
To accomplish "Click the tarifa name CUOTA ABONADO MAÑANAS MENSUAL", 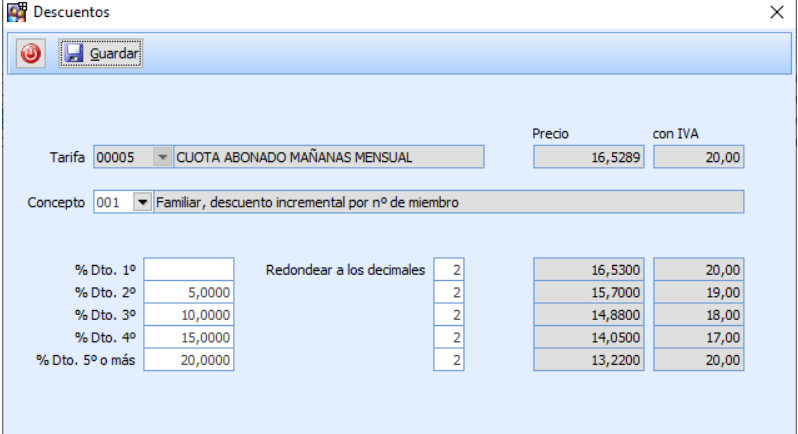I will [x=328, y=157].
